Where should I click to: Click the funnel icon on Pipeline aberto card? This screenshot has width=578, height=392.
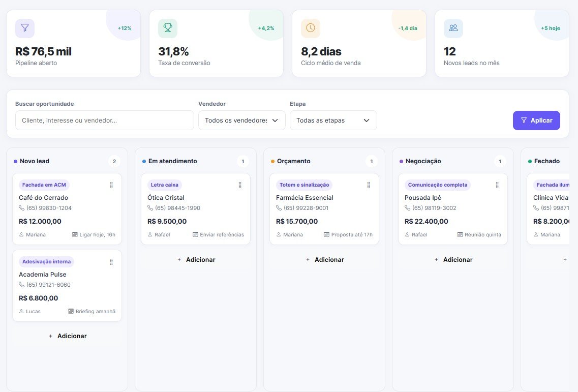(25, 28)
